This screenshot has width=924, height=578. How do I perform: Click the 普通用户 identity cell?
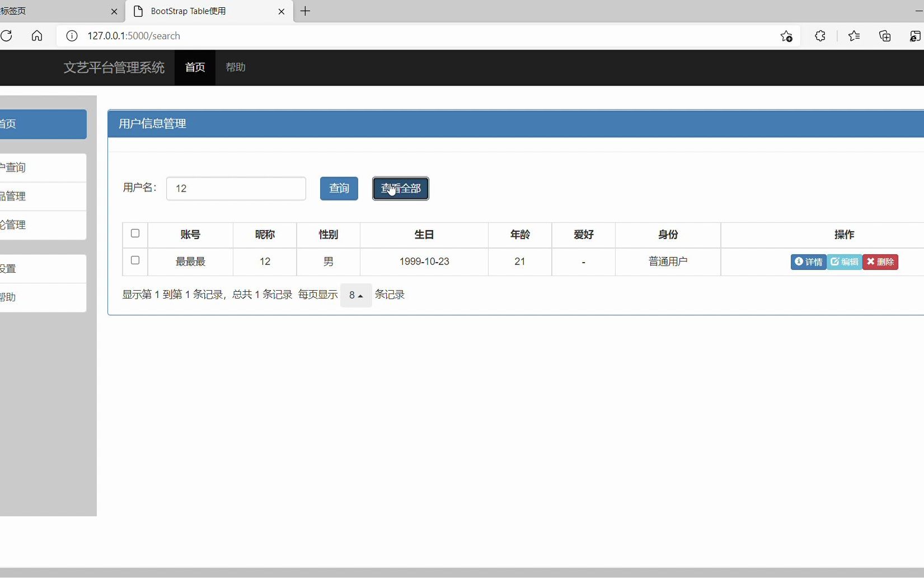tap(668, 262)
